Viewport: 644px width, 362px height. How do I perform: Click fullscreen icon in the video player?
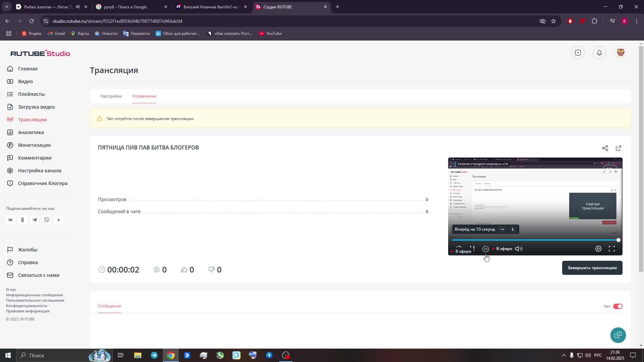[x=612, y=248]
